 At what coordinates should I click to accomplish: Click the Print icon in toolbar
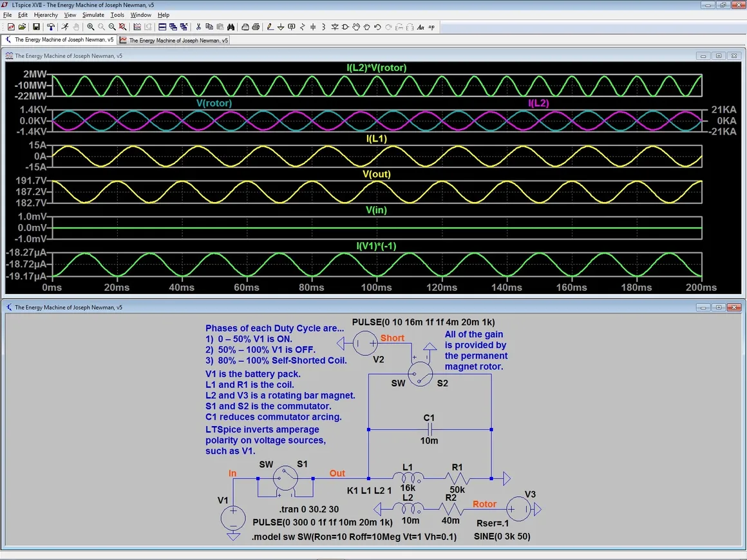tap(256, 27)
